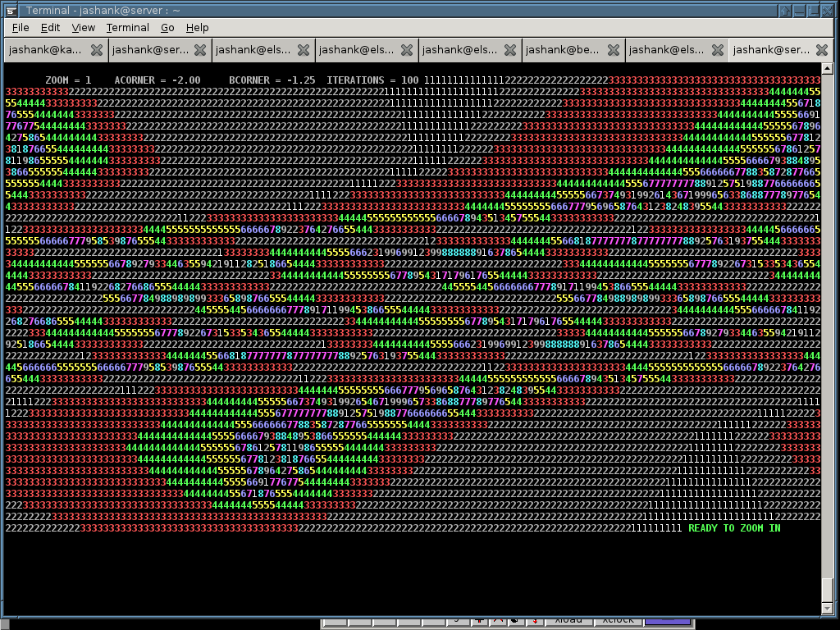Click the 'BCORNER = -1.25' value

[x=272, y=80]
